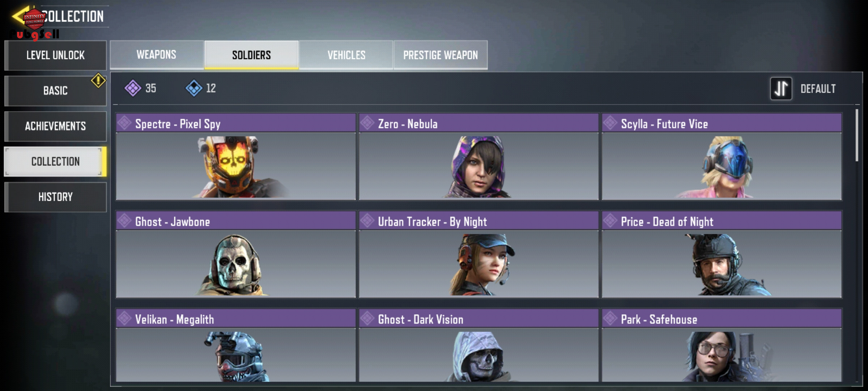Viewport: 868px width, 391px height.
Task: Select the Velikan - Megalith card
Action: pyautogui.click(x=236, y=345)
